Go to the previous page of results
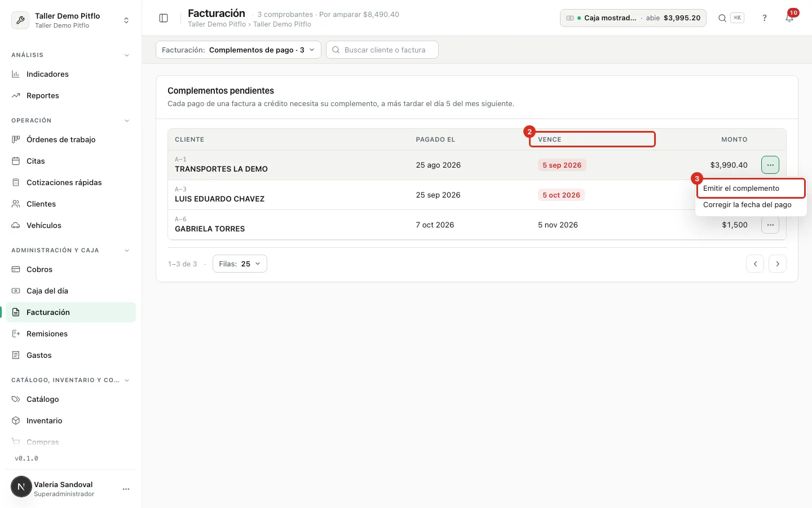Screen dimensions: 812x508 tap(755, 264)
